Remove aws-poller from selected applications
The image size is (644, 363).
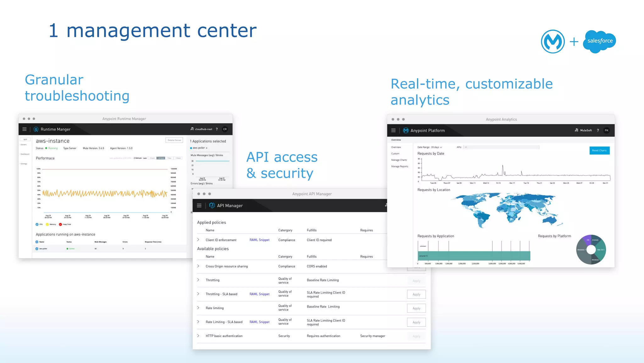(x=207, y=148)
